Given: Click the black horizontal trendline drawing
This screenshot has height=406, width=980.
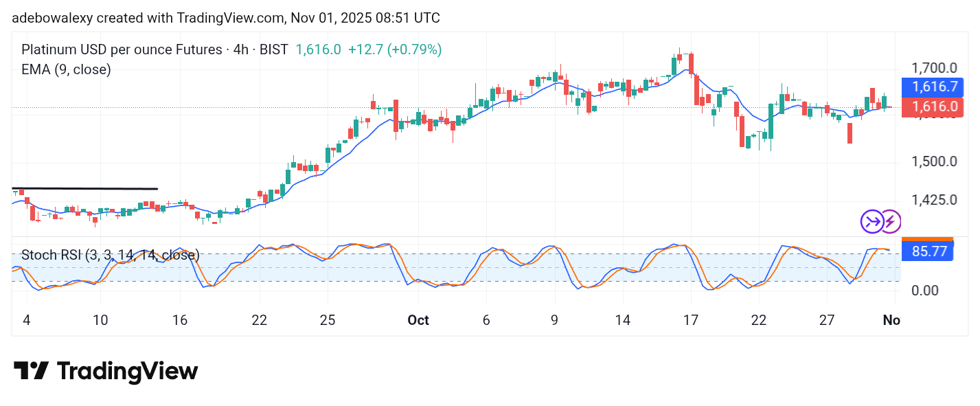Looking at the screenshot, I should click(86, 188).
